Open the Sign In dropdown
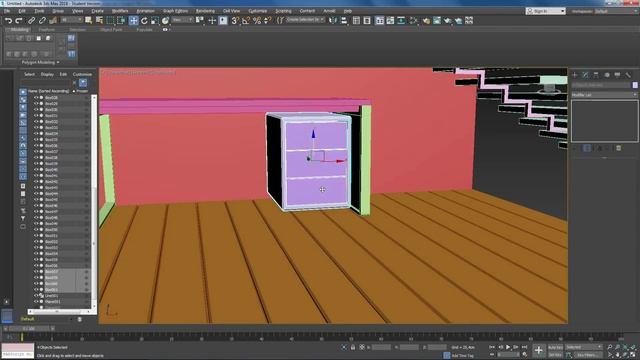The image size is (640, 360). [545, 11]
